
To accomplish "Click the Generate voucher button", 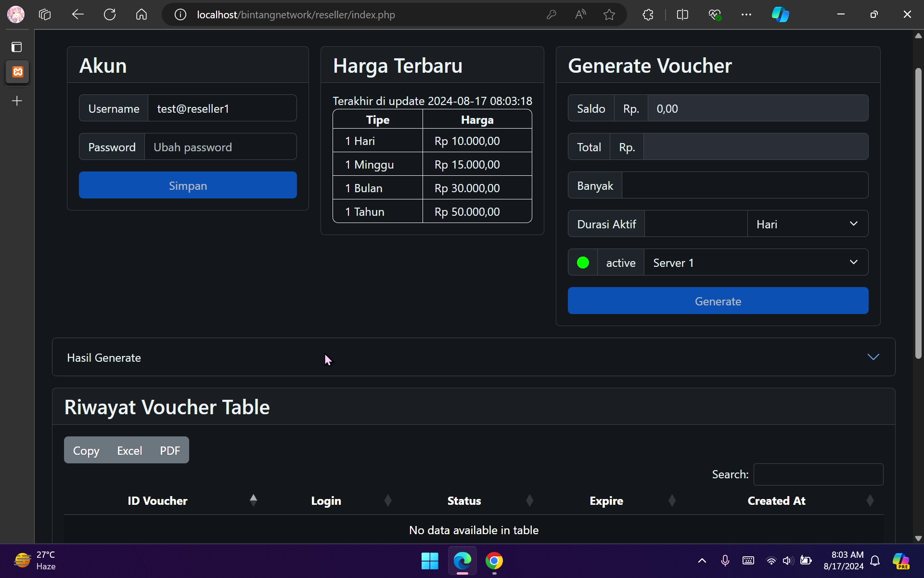I will pyautogui.click(x=718, y=301).
